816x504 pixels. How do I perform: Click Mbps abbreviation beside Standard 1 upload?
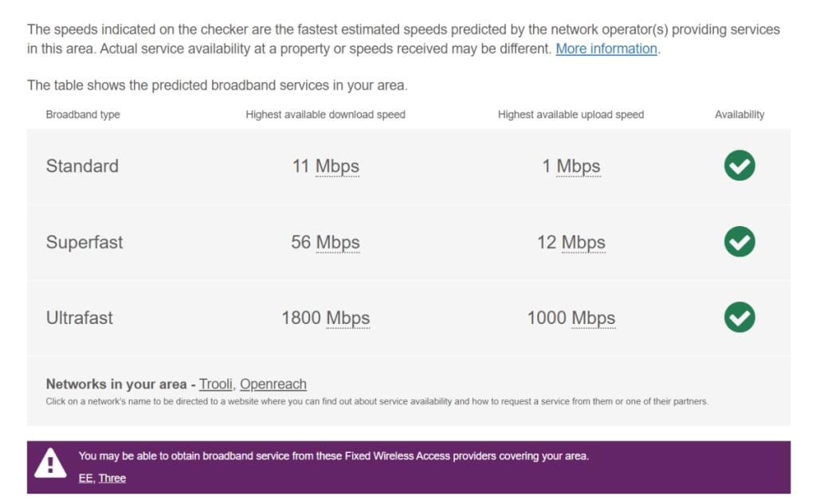(x=579, y=166)
